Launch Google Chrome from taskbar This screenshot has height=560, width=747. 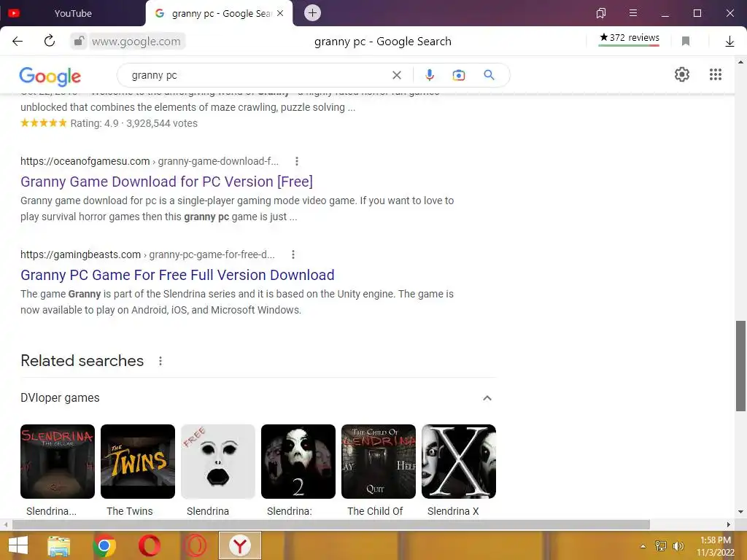(104, 545)
